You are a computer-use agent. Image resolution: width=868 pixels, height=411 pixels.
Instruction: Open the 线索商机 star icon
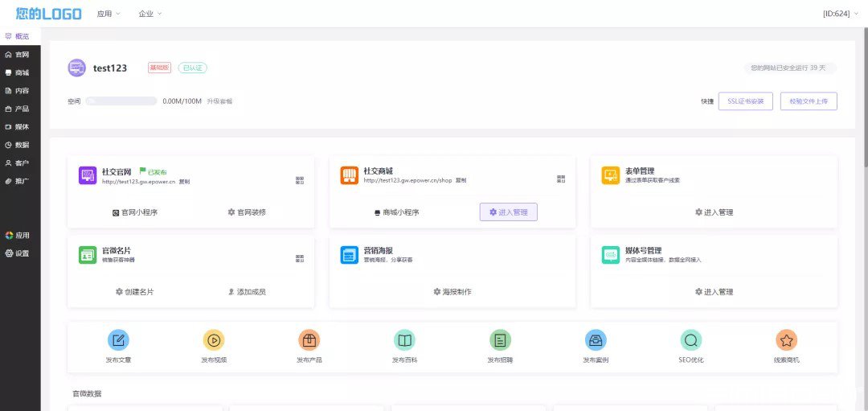pos(787,340)
